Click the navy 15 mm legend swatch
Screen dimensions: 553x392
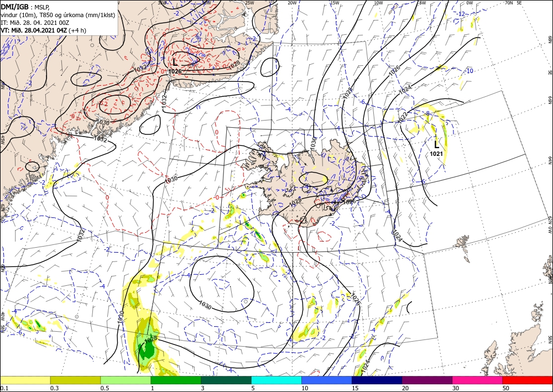point(377,380)
